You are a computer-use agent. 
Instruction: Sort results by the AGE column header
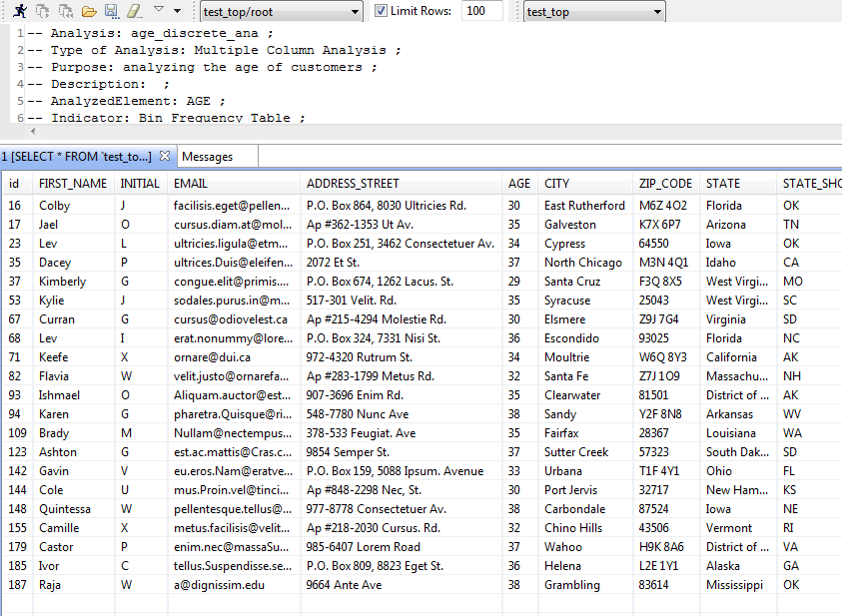(518, 183)
